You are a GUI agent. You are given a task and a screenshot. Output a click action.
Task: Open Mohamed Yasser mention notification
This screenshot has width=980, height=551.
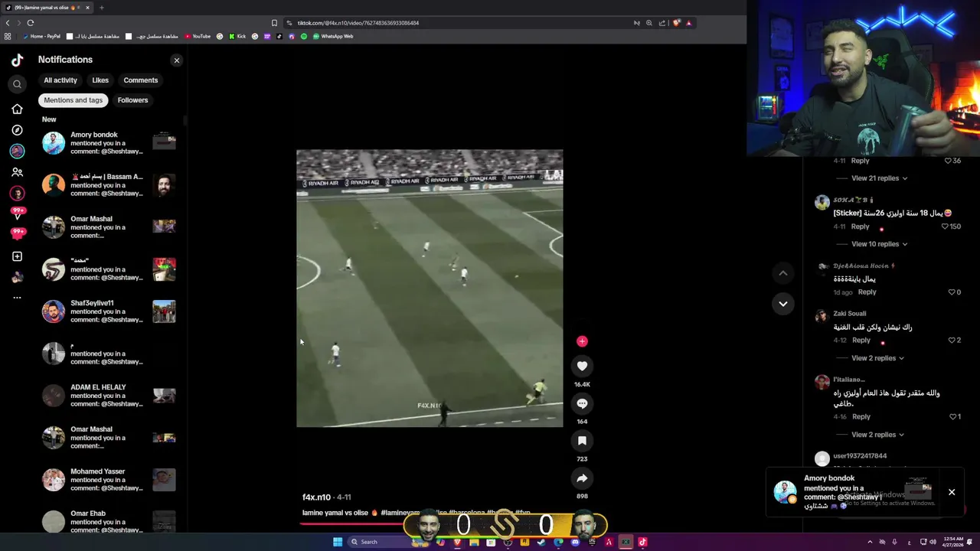(x=109, y=480)
